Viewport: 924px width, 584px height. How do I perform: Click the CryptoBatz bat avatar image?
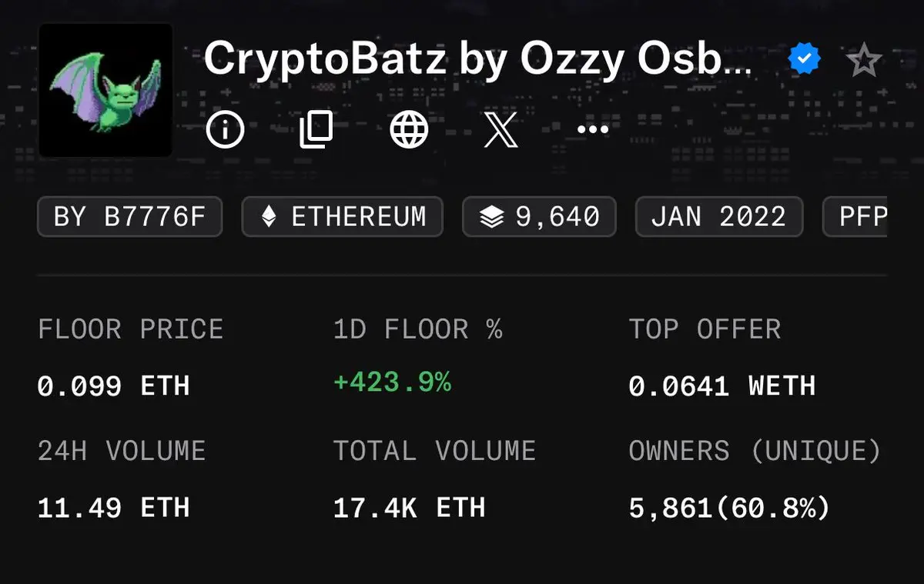tap(106, 90)
